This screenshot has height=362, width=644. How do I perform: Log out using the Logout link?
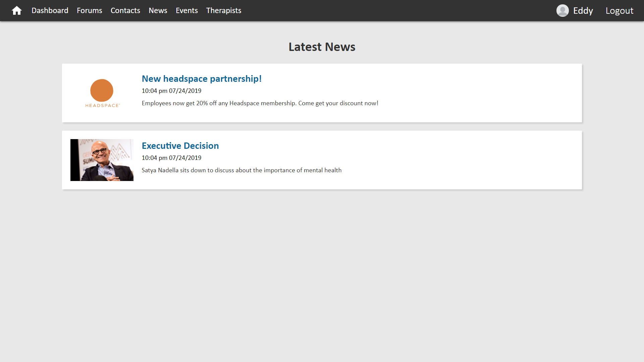(x=619, y=11)
